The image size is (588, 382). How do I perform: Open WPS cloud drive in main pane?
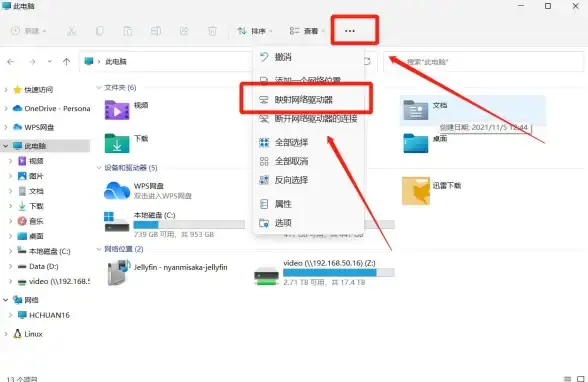(x=148, y=190)
